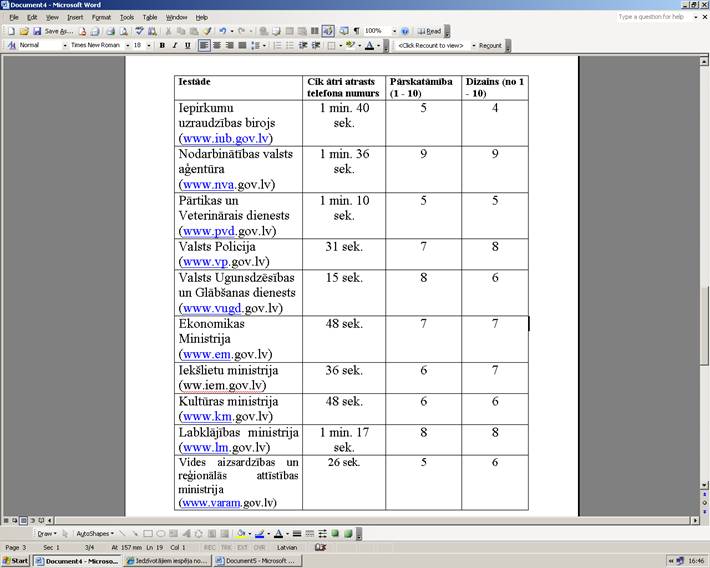The image size is (710, 568).
Task: Click the Undo arrow icon
Action: click(x=221, y=31)
